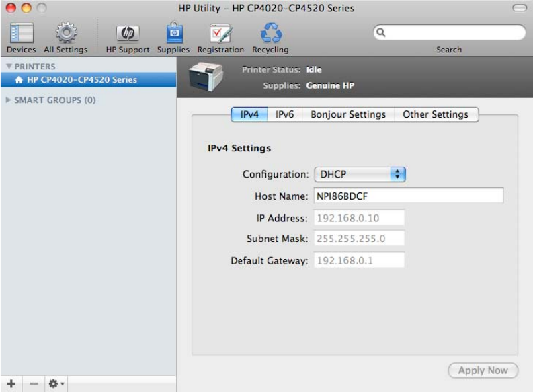Add a printer with plus button

(11, 383)
